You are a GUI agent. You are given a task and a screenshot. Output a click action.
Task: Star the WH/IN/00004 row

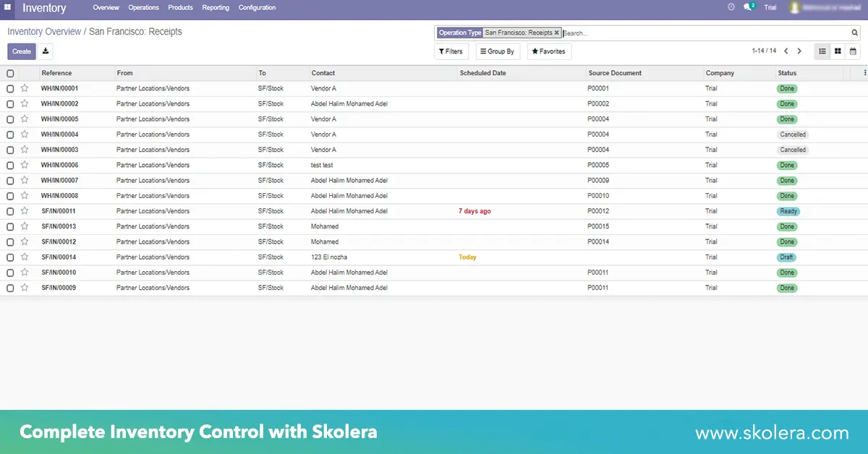[25, 134]
